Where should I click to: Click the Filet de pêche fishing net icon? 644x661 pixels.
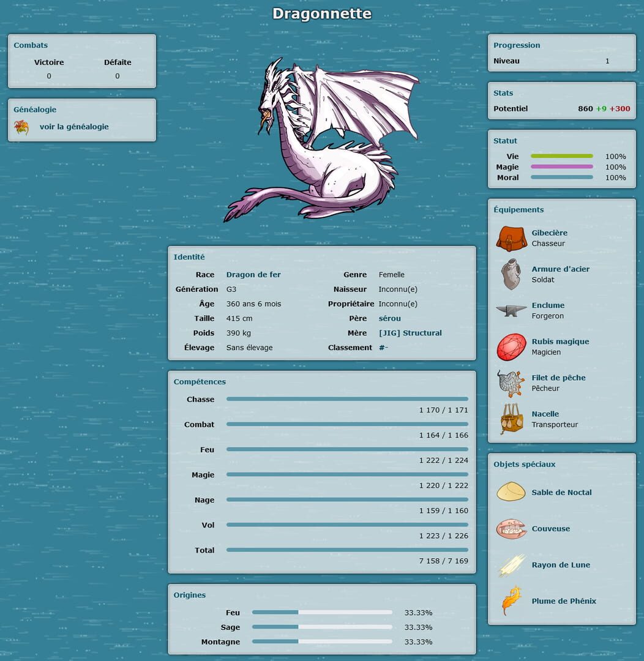click(x=511, y=383)
